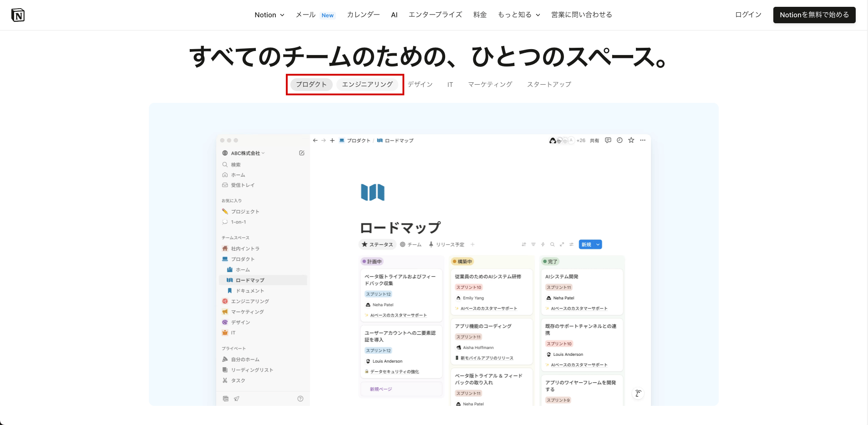Open the エンタープライズ page

click(x=435, y=15)
